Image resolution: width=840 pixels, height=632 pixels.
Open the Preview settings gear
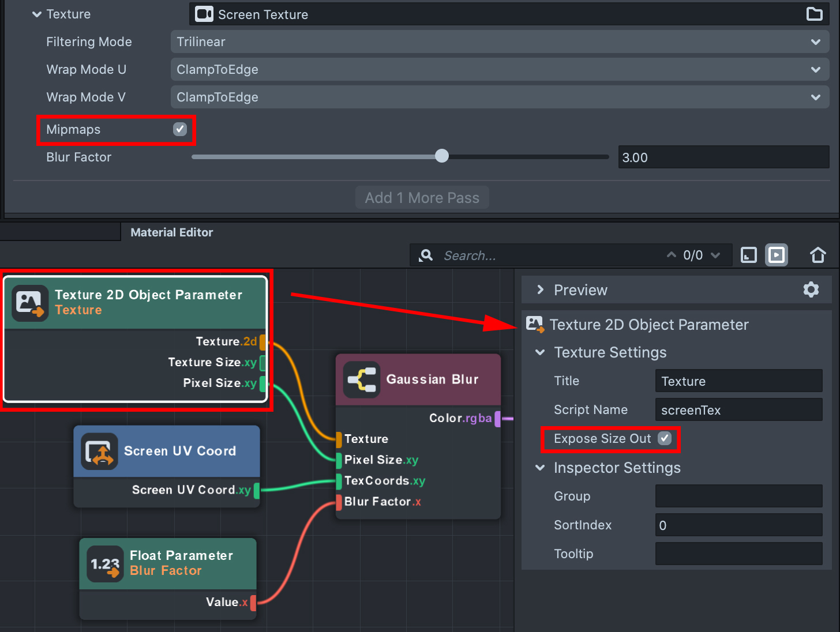coord(811,289)
